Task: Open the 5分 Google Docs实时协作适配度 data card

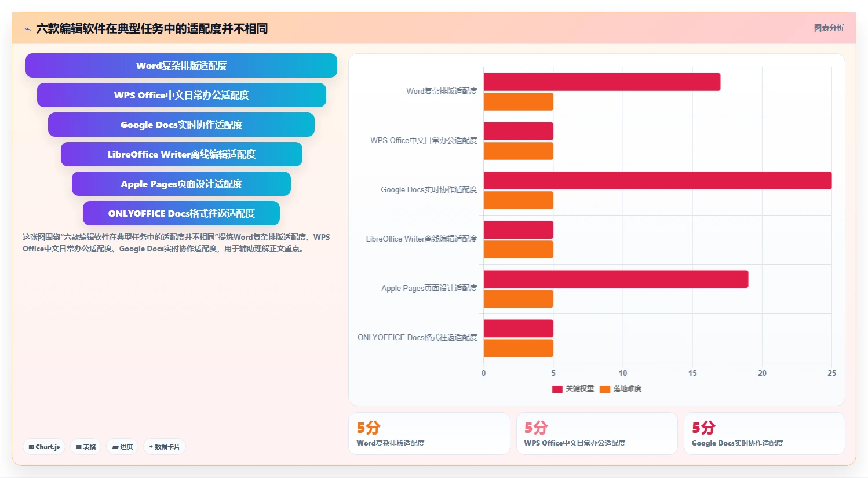Action: (x=764, y=433)
